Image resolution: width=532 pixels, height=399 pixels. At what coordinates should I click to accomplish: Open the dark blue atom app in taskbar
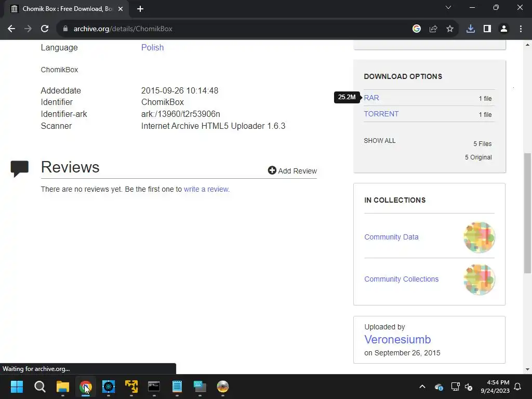click(109, 387)
